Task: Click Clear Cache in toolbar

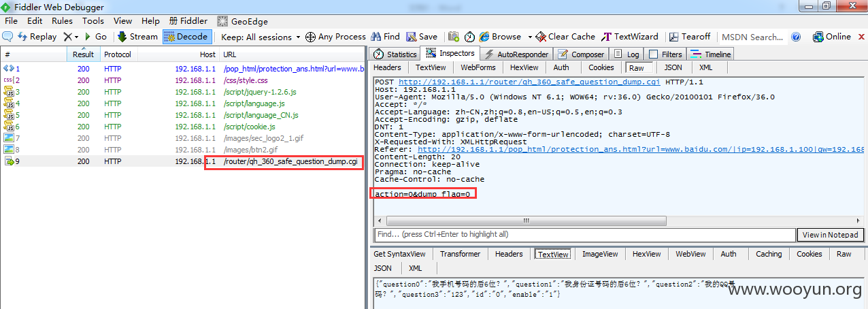Action: 565,37
